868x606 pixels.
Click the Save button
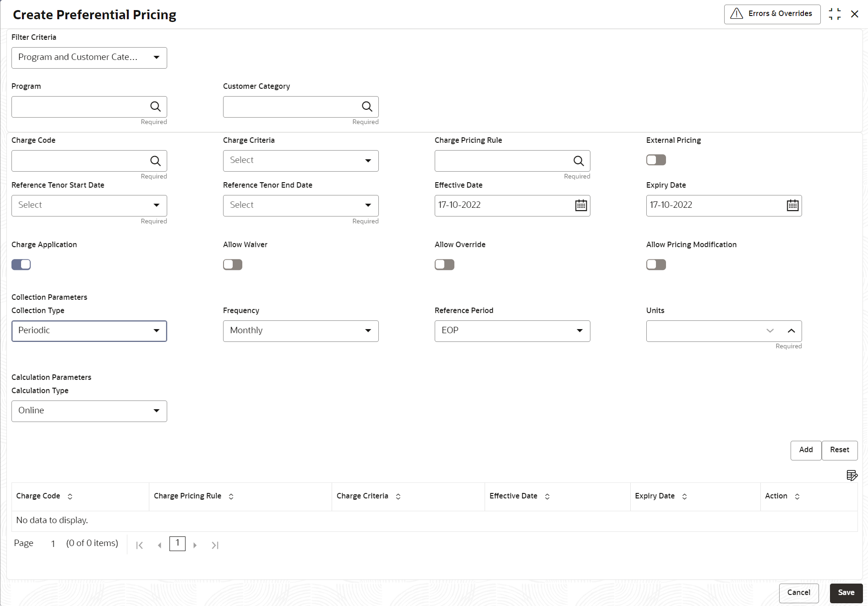pyautogui.click(x=846, y=593)
